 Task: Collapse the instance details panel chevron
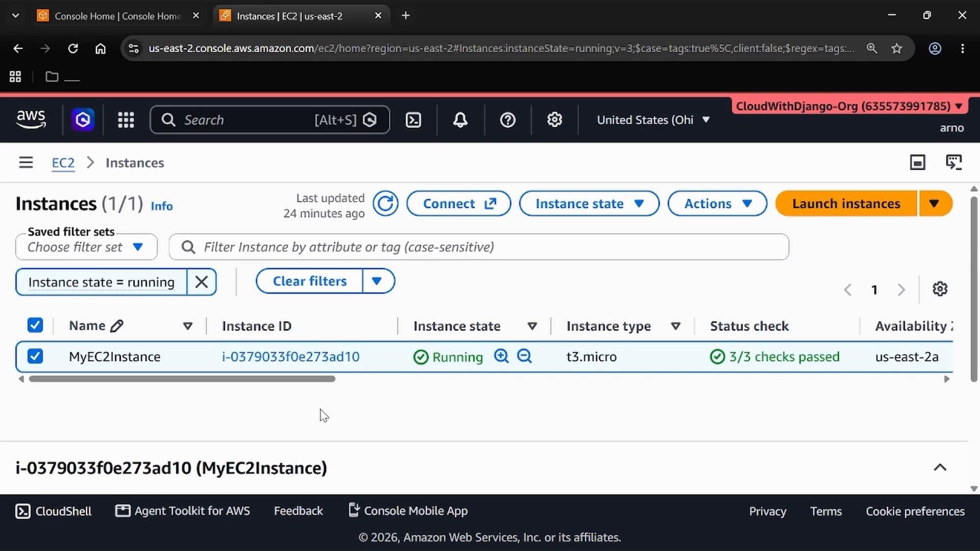click(x=940, y=467)
